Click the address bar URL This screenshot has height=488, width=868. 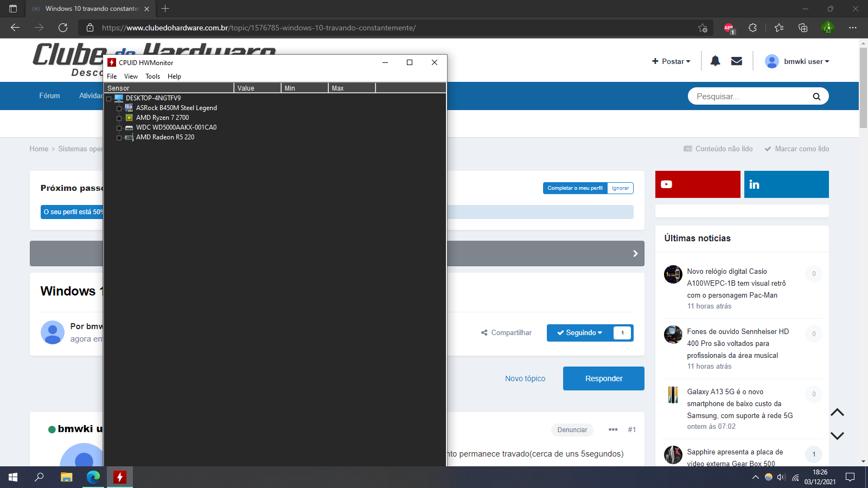click(259, 28)
